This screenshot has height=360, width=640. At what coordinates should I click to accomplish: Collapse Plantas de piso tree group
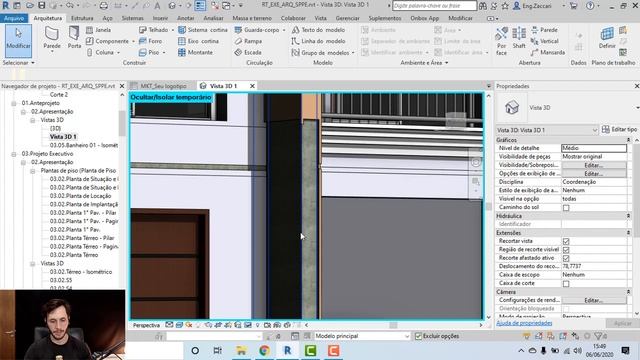[33, 171]
